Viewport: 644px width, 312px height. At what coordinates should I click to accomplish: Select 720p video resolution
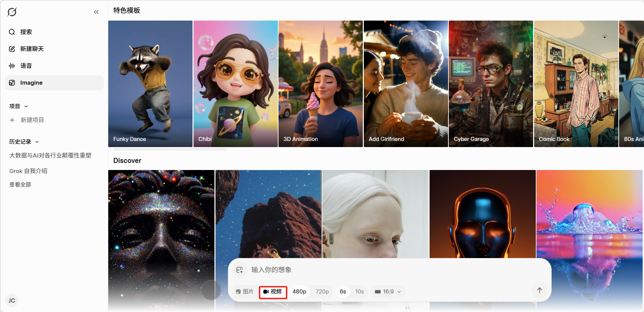click(x=322, y=292)
